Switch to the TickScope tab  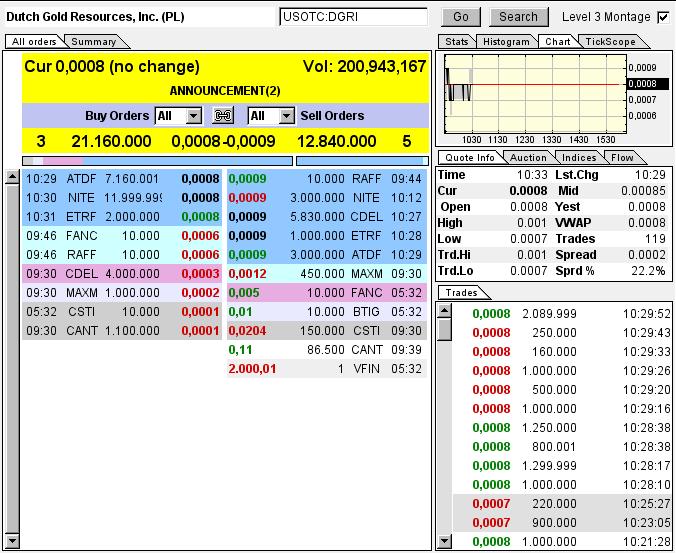point(609,42)
